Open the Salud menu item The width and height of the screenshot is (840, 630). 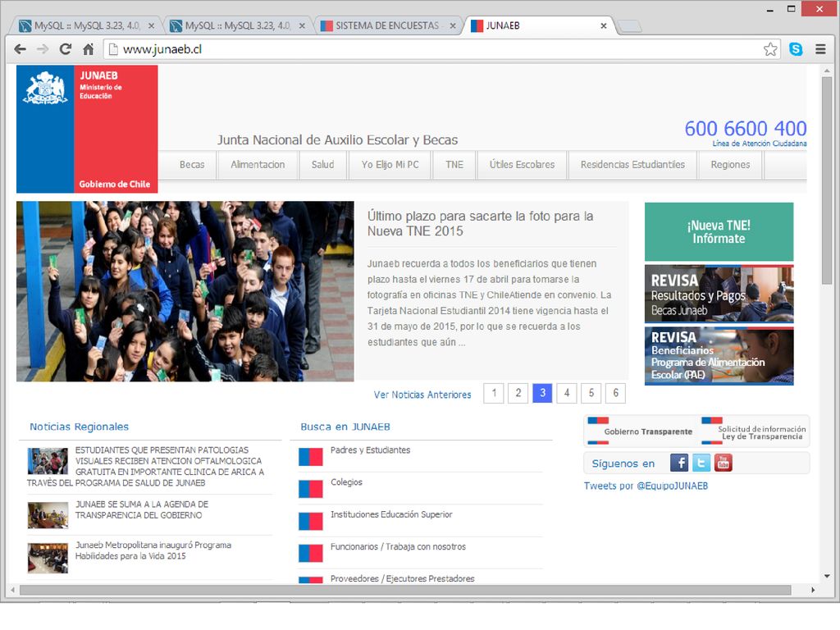click(x=322, y=164)
